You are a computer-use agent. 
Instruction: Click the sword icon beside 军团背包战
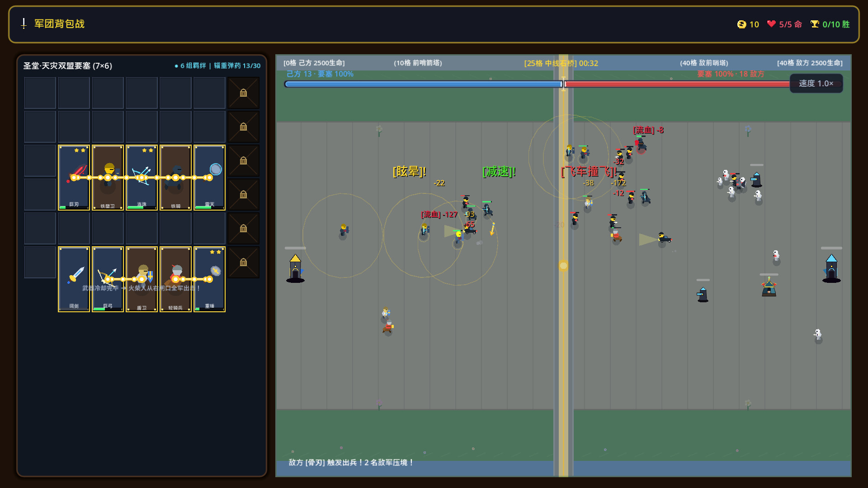24,23
